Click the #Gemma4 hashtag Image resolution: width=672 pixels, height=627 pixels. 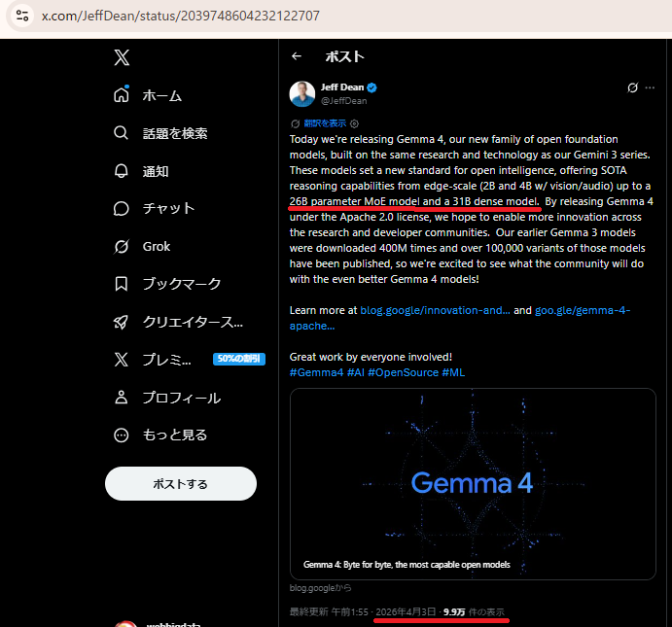click(316, 372)
